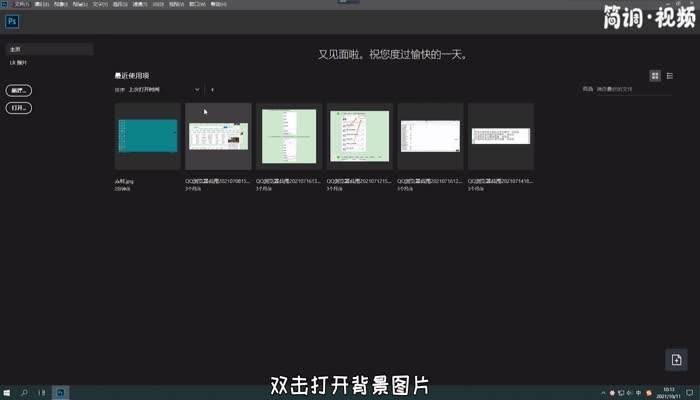
Task: Click the Task View icon in taskbar
Action: (x=43, y=393)
